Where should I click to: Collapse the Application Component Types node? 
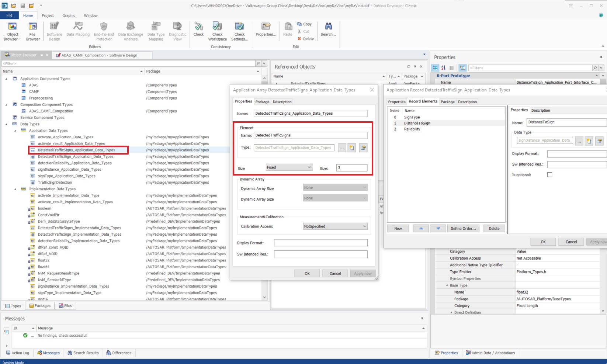point(6,79)
